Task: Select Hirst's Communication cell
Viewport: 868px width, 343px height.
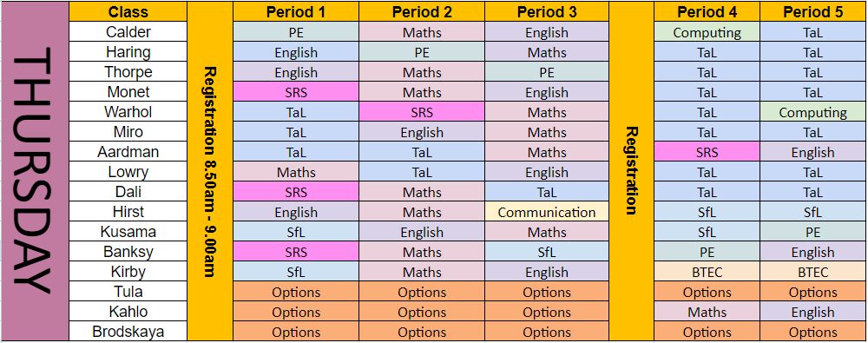Action: point(547,212)
